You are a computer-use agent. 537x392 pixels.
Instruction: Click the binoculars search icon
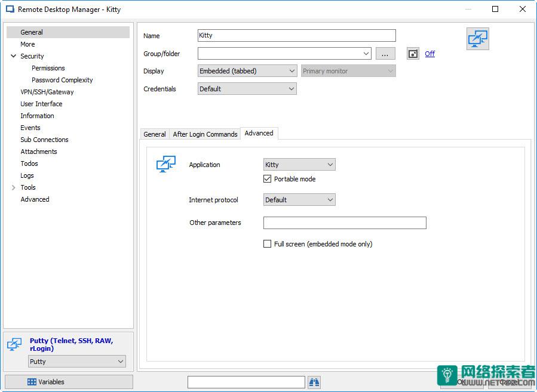(x=314, y=382)
